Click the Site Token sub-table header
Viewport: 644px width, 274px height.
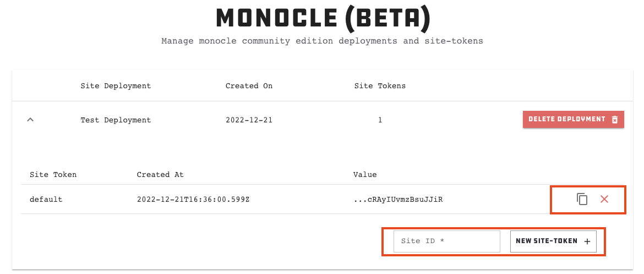[53, 174]
